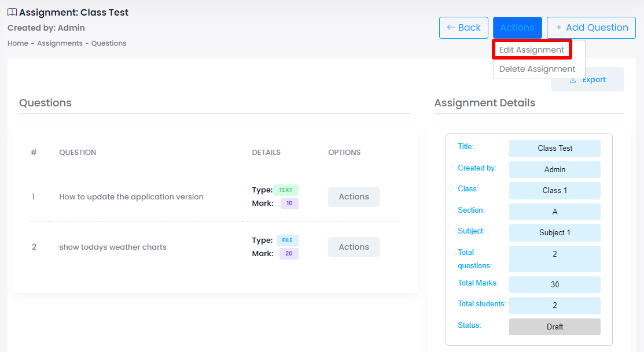Image resolution: width=644 pixels, height=352 pixels.
Task: Open Assignments breadcrumb link
Action: click(x=60, y=43)
